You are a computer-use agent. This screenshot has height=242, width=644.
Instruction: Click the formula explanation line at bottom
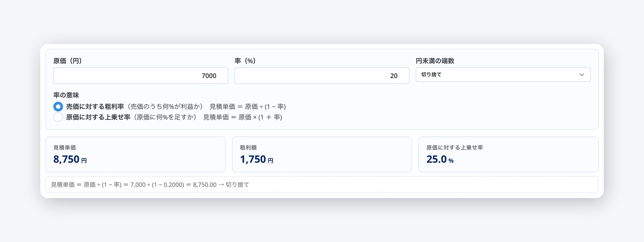[322, 185]
